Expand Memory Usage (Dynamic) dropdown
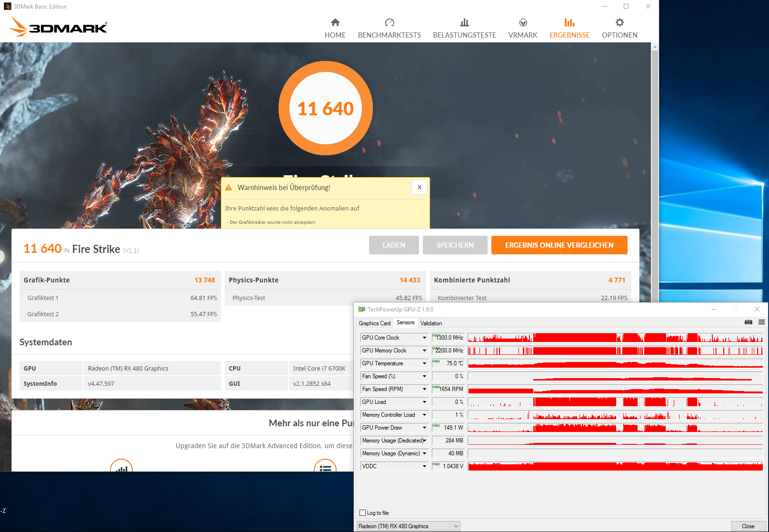This screenshot has height=532, width=769. coord(424,453)
